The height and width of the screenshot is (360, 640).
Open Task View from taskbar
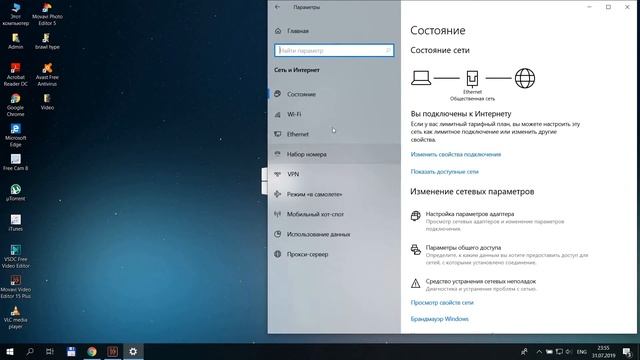tap(50, 351)
